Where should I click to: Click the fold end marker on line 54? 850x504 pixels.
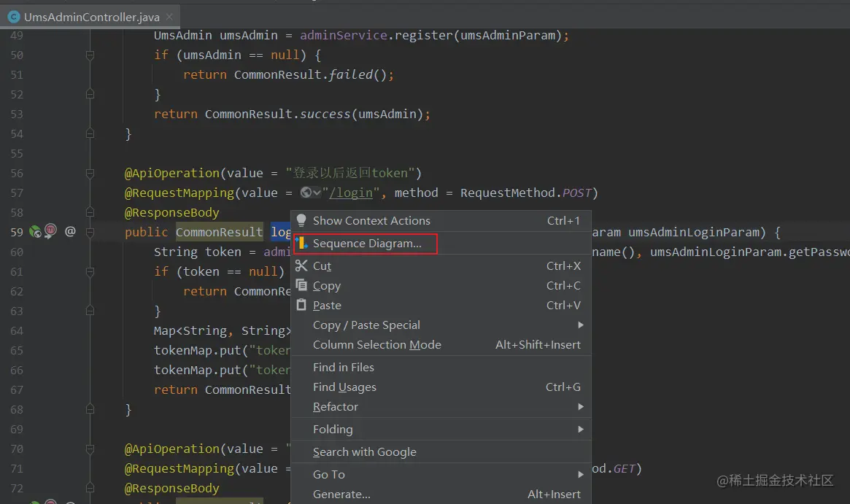[90, 133]
